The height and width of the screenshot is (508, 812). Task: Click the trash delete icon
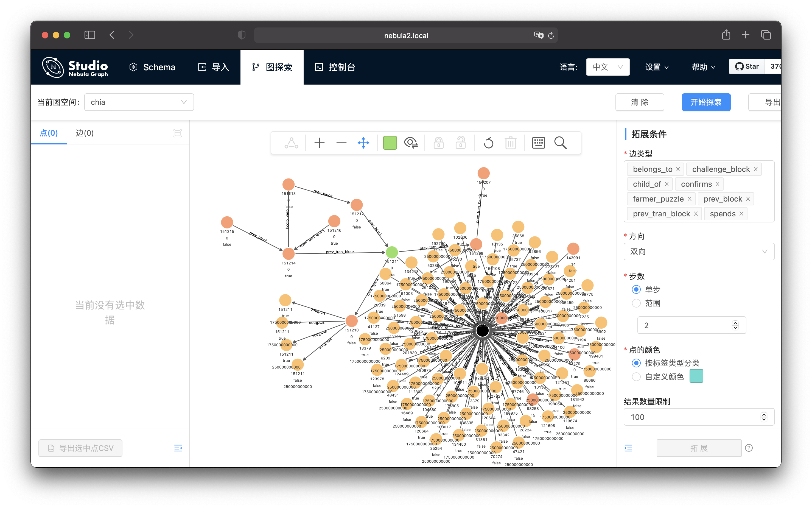click(x=510, y=143)
